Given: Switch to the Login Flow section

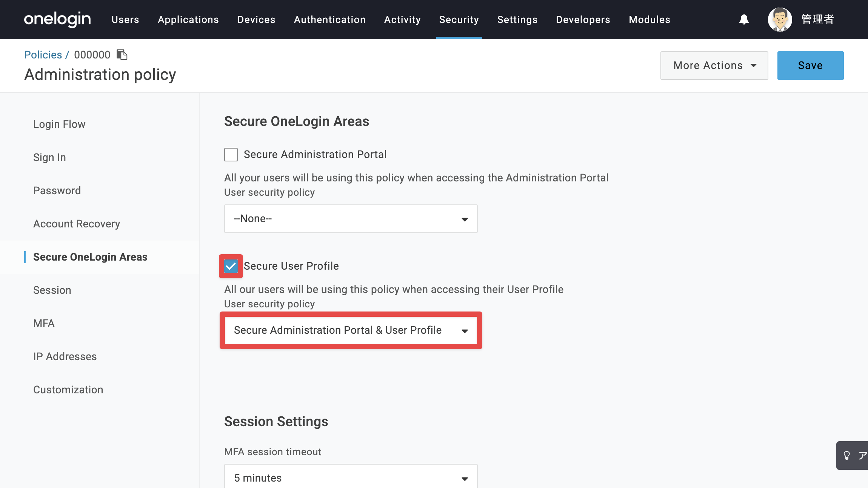Looking at the screenshot, I should [x=59, y=124].
